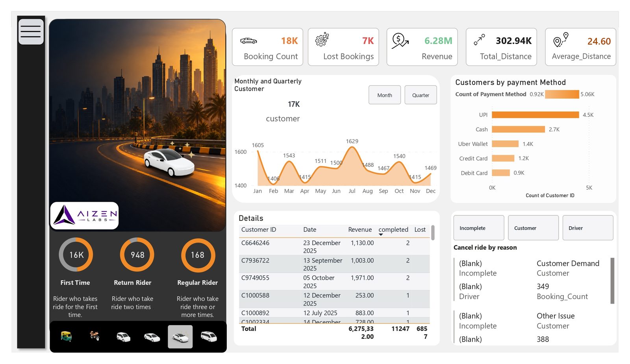Click the Regular Rider 168 donut chart

(198, 255)
